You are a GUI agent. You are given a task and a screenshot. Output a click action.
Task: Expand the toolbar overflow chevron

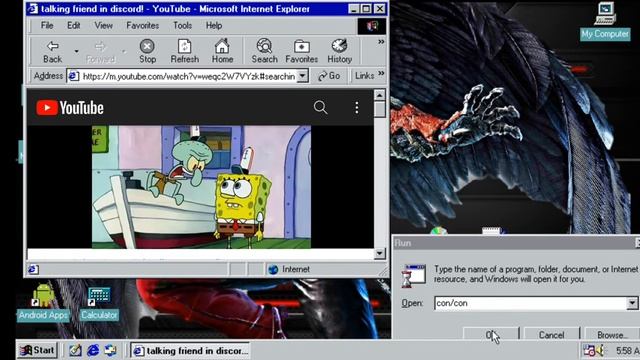pyautogui.click(x=381, y=42)
